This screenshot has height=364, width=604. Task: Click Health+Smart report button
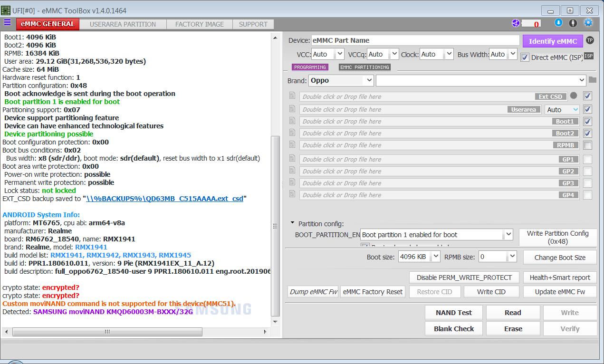point(560,277)
